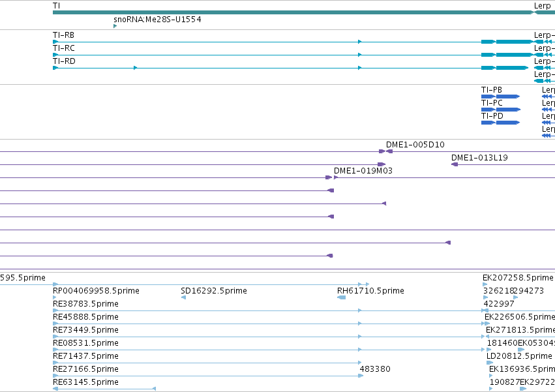
Task: Open the EK226506.5prime EST label
Action: point(520,317)
